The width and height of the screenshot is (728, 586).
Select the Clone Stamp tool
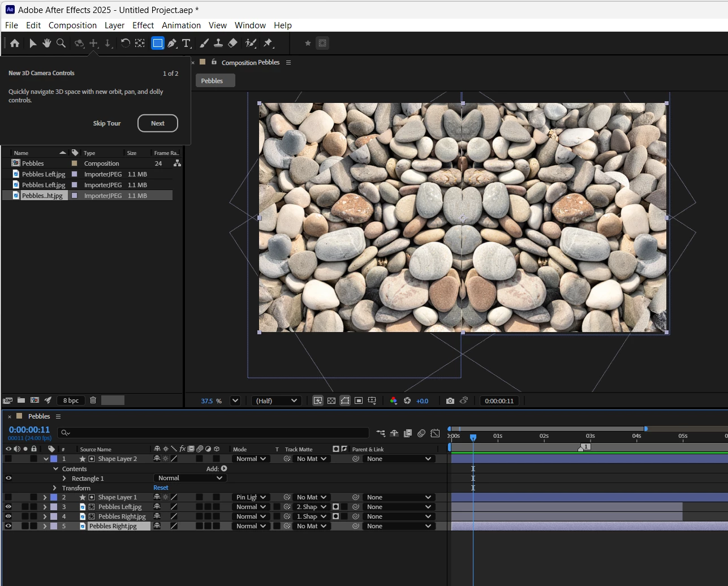218,43
